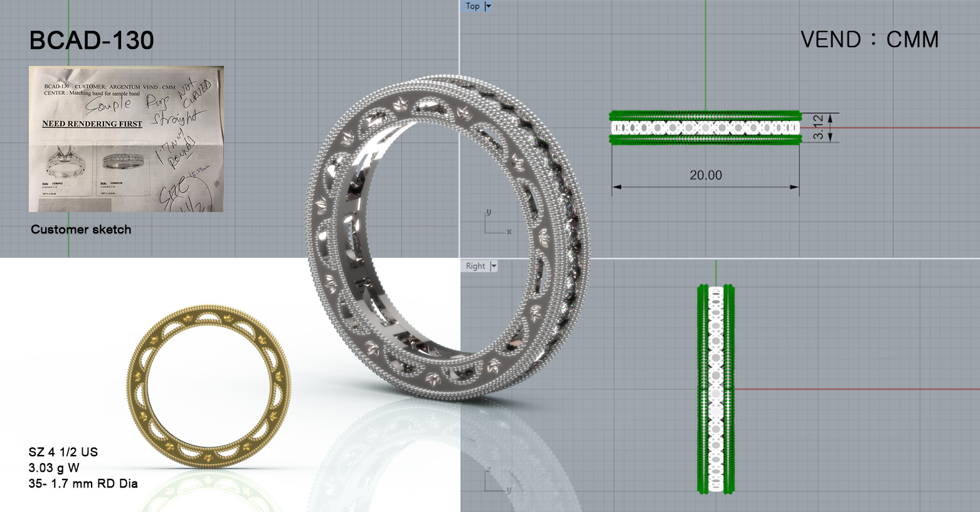Click the Right viewport title label
Screen dimensions: 980x512
pos(475,266)
